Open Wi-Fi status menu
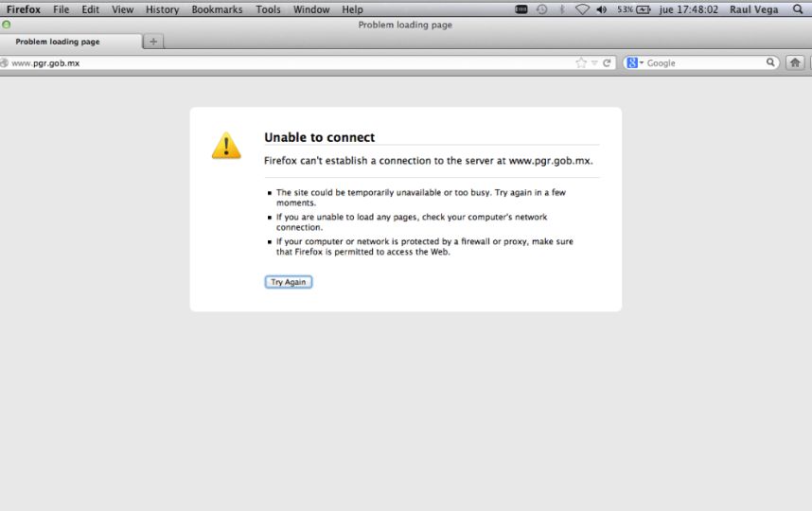The image size is (812, 511). point(582,9)
